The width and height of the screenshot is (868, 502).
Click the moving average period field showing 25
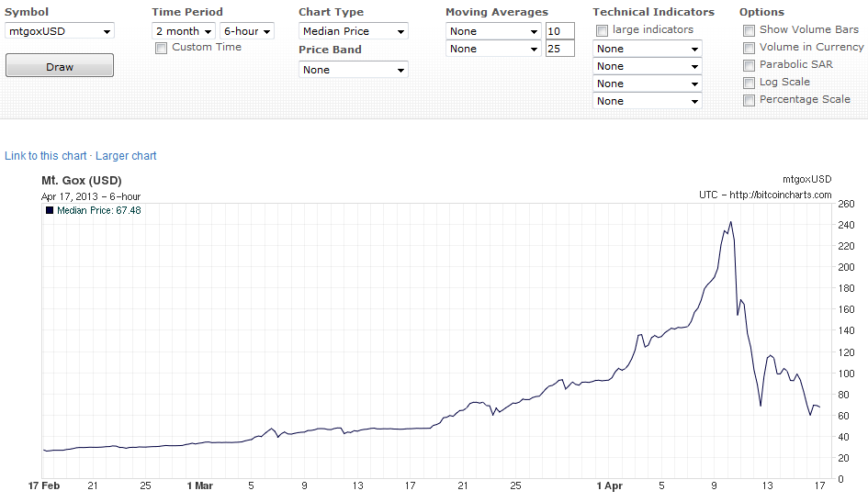click(559, 49)
